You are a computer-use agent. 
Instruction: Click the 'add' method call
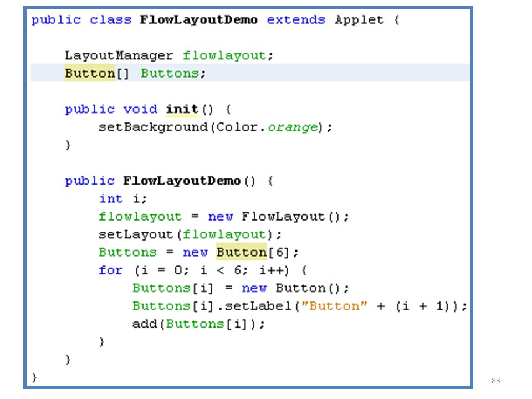click(x=145, y=324)
